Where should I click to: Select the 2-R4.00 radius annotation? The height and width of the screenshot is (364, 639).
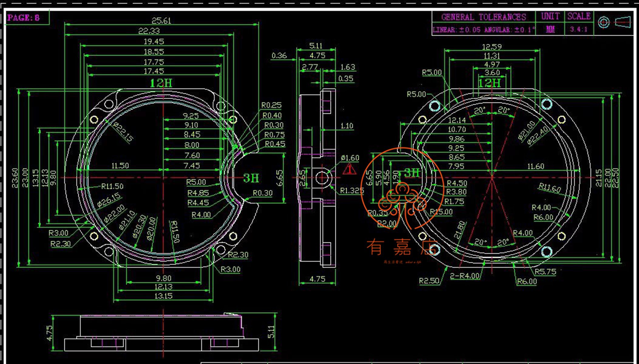click(x=464, y=276)
